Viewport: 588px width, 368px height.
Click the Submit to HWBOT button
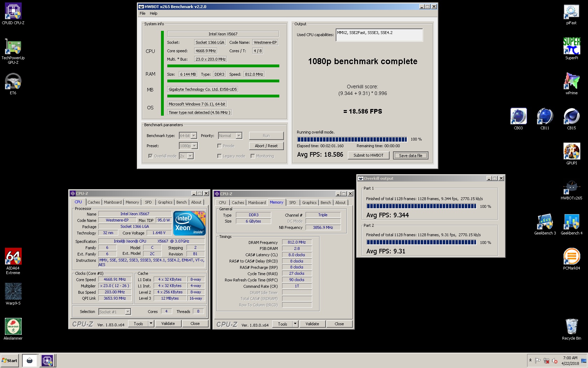click(369, 155)
